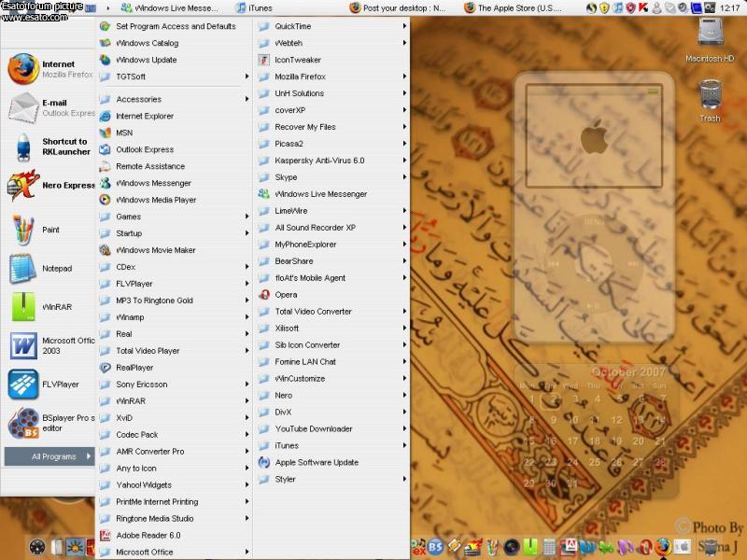
Task: Open Notepad from its notebook icon
Action: click(22, 269)
